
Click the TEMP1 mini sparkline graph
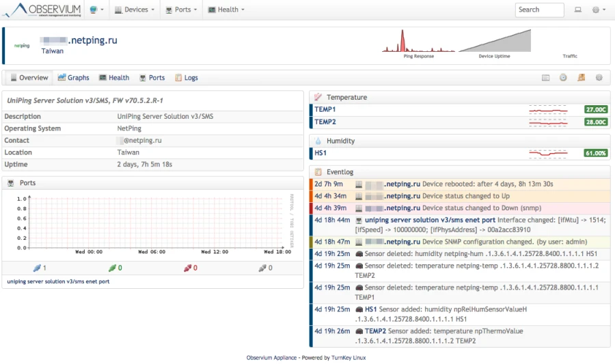(x=548, y=111)
